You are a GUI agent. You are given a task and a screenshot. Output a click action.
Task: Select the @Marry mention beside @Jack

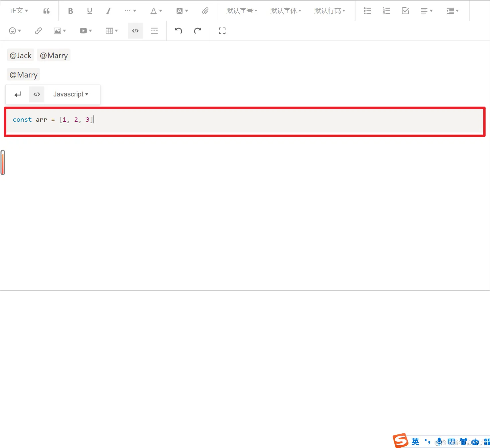(x=54, y=55)
